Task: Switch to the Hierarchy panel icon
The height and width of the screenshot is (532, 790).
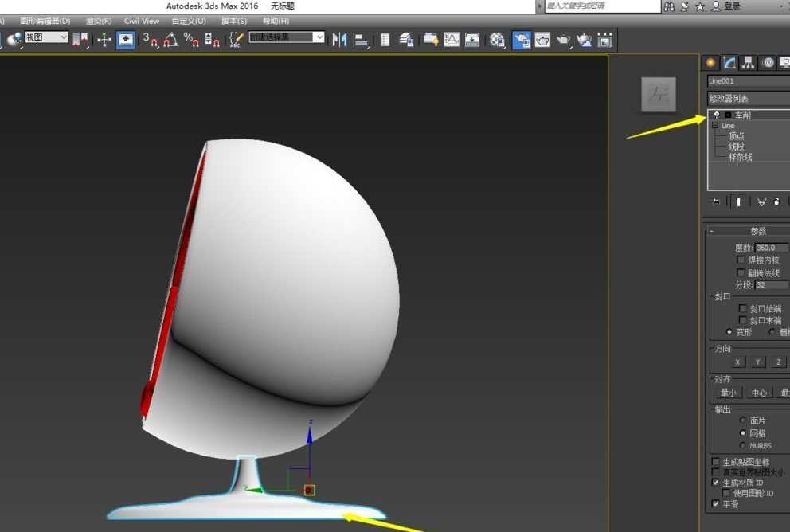Action: pyautogui.click(x=748, y=63)
